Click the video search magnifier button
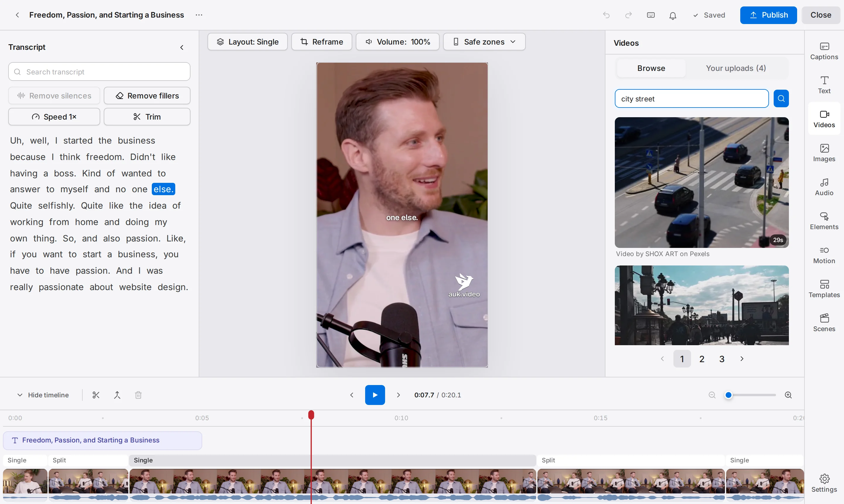844x504 pixels. coord(781,98)
